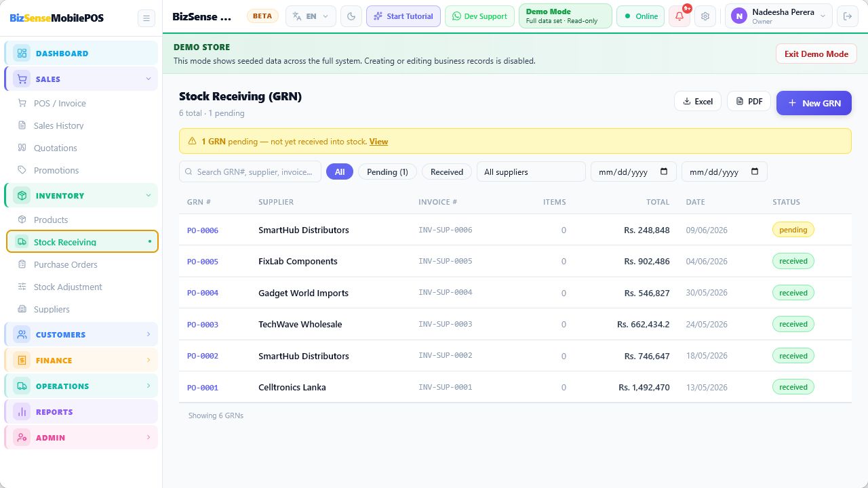Click INV-SUP-0004 invoice number

point(446,293)
